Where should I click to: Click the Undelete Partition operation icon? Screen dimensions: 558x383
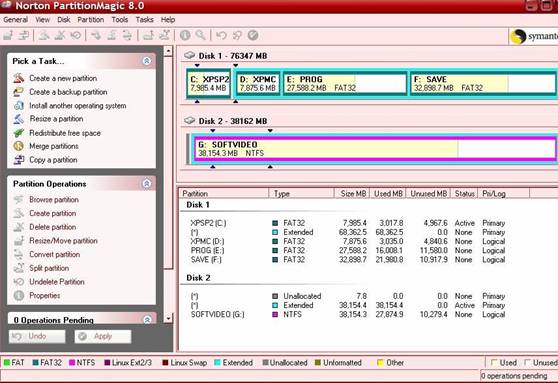click(19, 282)
